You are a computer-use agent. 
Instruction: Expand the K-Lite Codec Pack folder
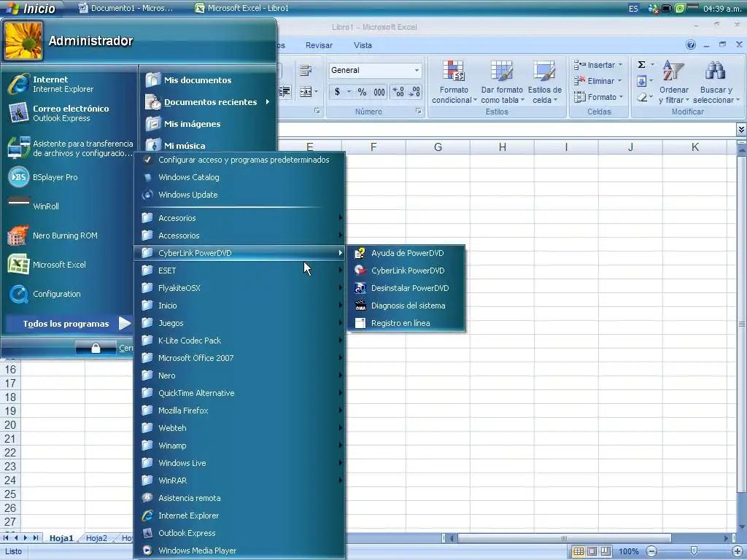tap(239, 341)
